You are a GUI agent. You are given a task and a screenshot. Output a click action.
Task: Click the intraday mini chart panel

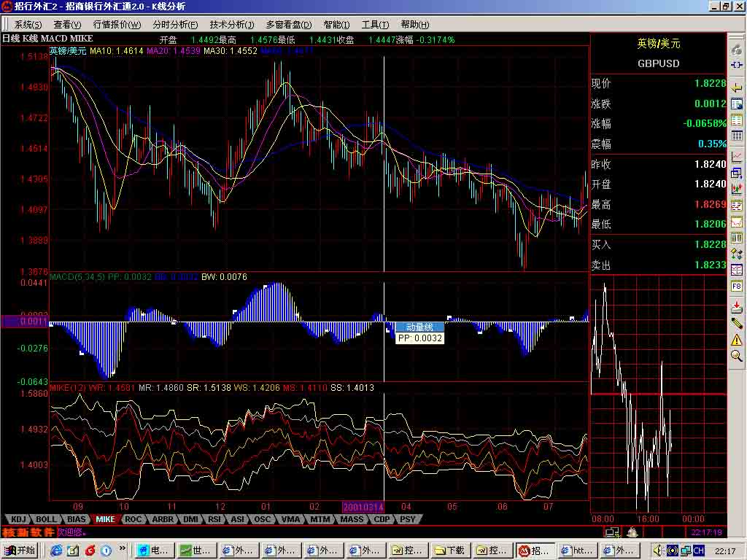tap(659, 394)
